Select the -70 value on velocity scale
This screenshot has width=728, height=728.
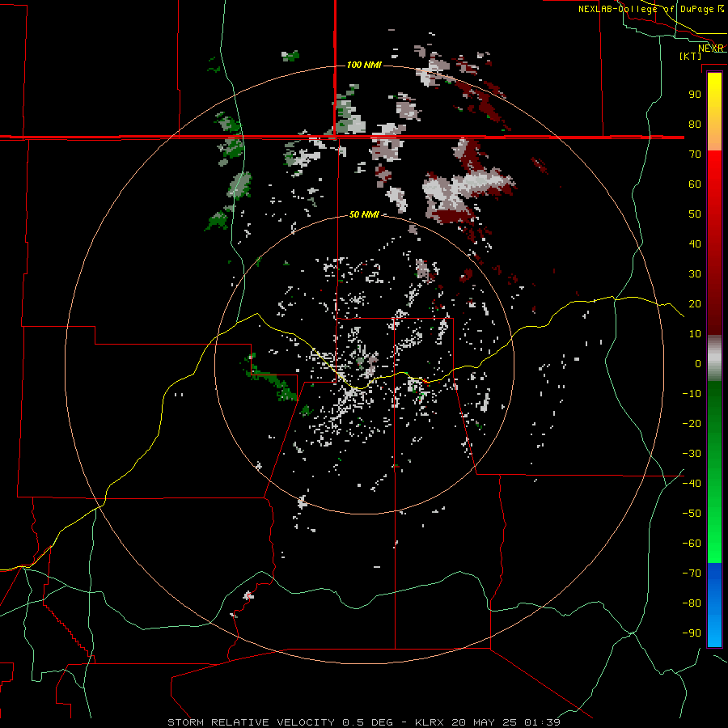point(692,574)
